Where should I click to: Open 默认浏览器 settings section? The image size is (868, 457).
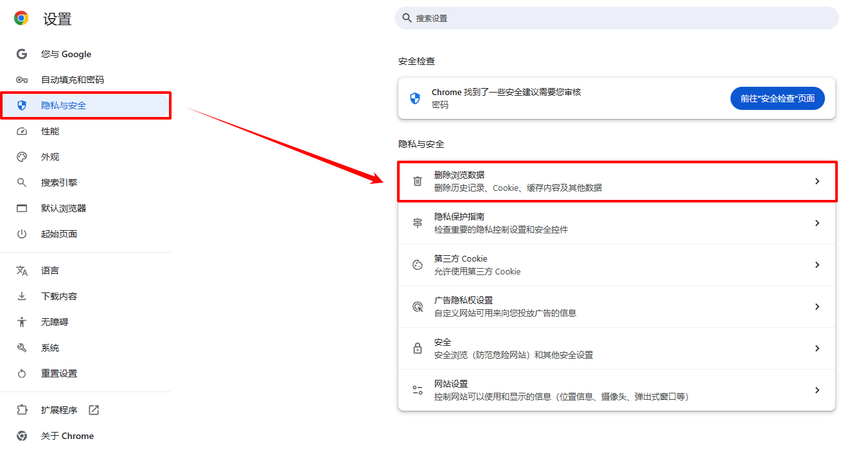pos(85,208)
